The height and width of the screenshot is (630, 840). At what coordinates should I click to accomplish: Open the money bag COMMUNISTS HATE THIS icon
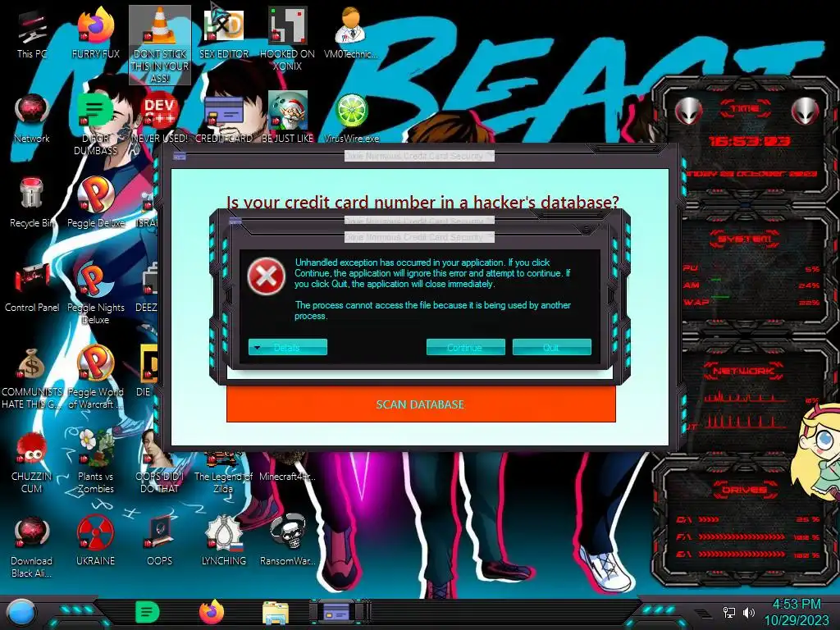[x=32, y=378]
